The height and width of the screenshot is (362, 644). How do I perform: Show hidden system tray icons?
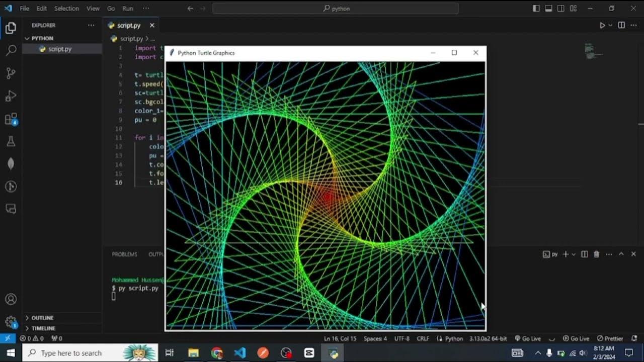pyautogui.click(x=538, y=353)
